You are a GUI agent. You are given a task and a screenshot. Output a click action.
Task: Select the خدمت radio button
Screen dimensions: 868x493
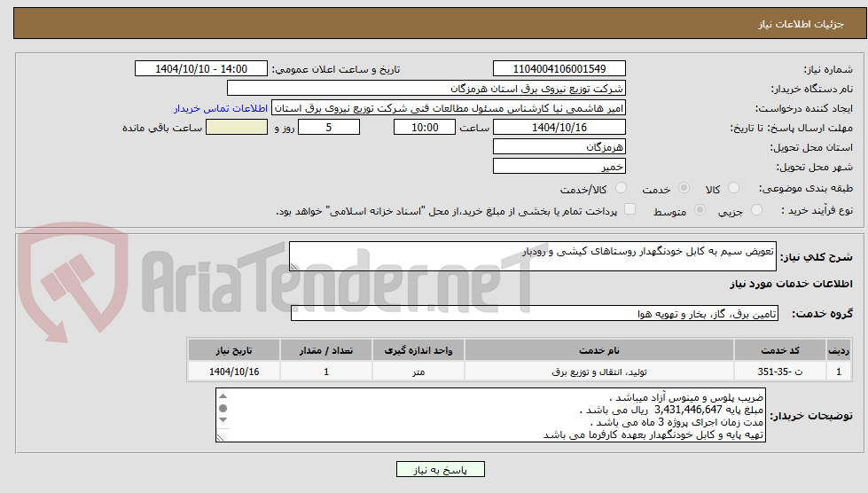point(684,188)
